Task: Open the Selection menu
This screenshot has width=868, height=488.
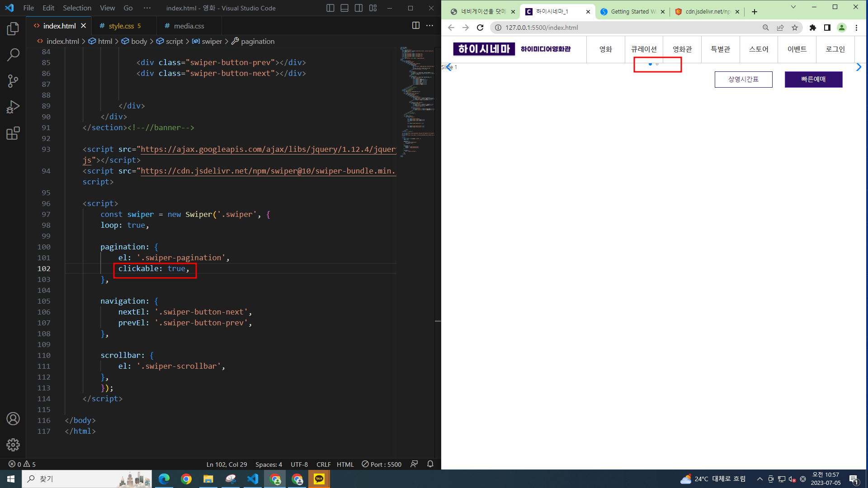Action: coord(77,8)
